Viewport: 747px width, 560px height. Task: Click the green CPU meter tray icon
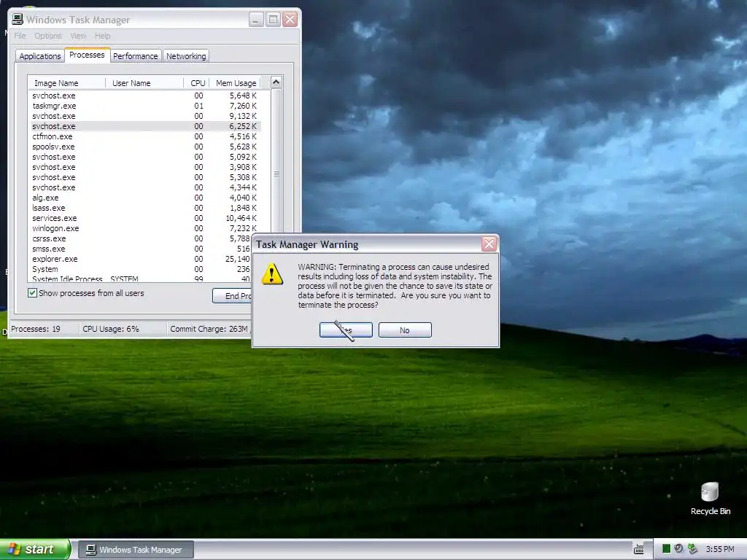(666, 549)
